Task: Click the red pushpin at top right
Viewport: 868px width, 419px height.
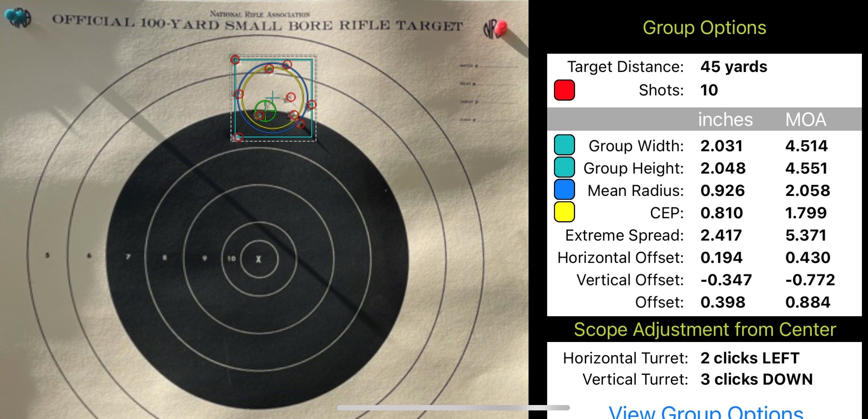Action: 501,27
